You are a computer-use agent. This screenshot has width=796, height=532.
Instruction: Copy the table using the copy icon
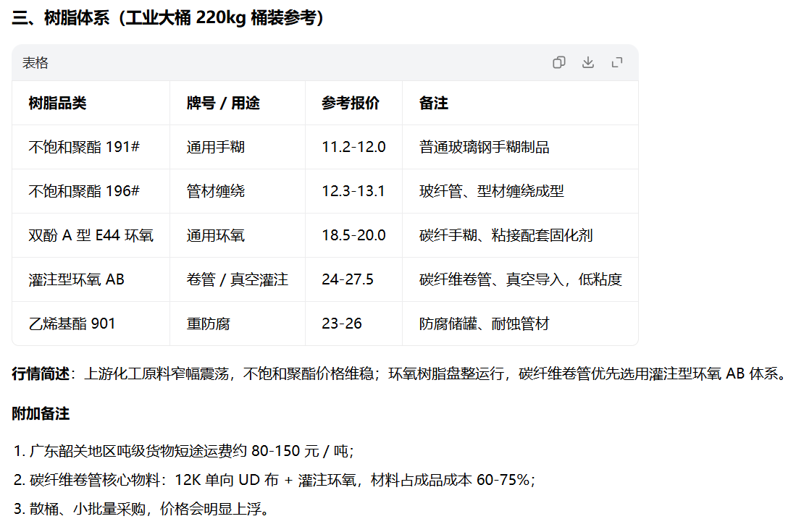click(559, 62)
